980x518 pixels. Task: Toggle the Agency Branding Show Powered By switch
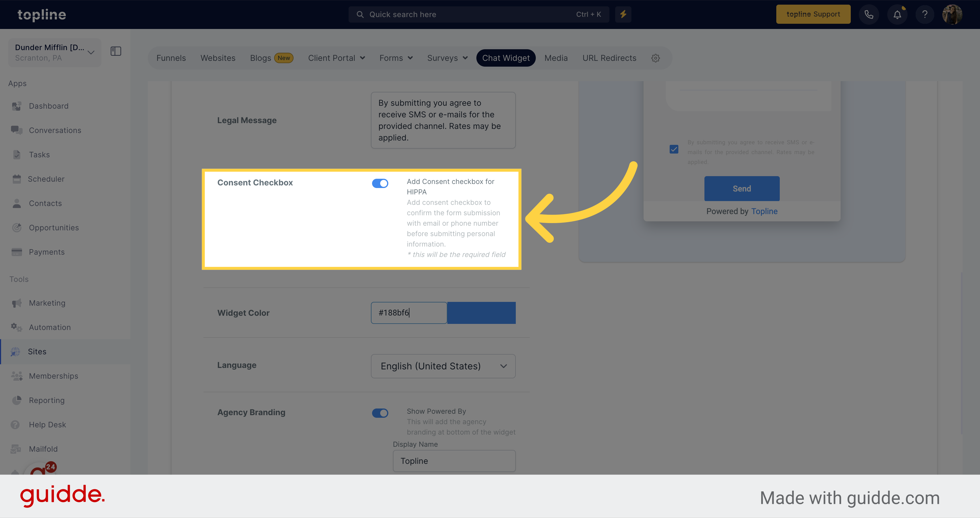click(x=379, y=412)
